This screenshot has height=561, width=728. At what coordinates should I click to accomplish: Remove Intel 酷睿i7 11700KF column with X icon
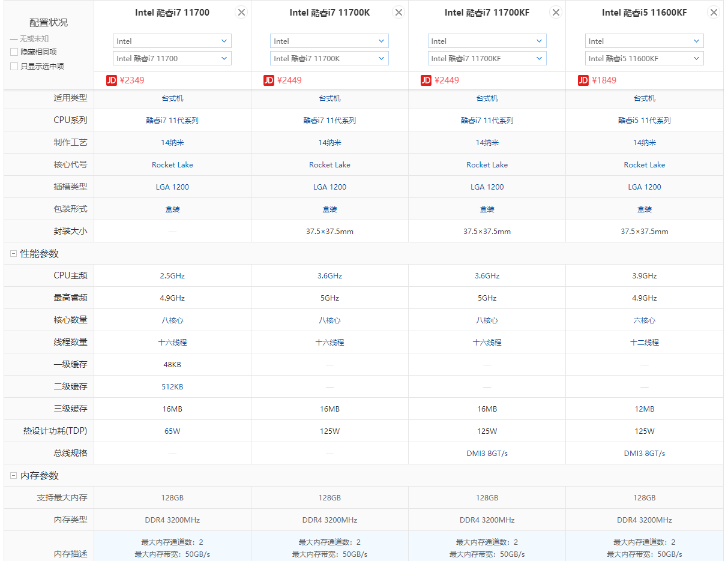556,13
